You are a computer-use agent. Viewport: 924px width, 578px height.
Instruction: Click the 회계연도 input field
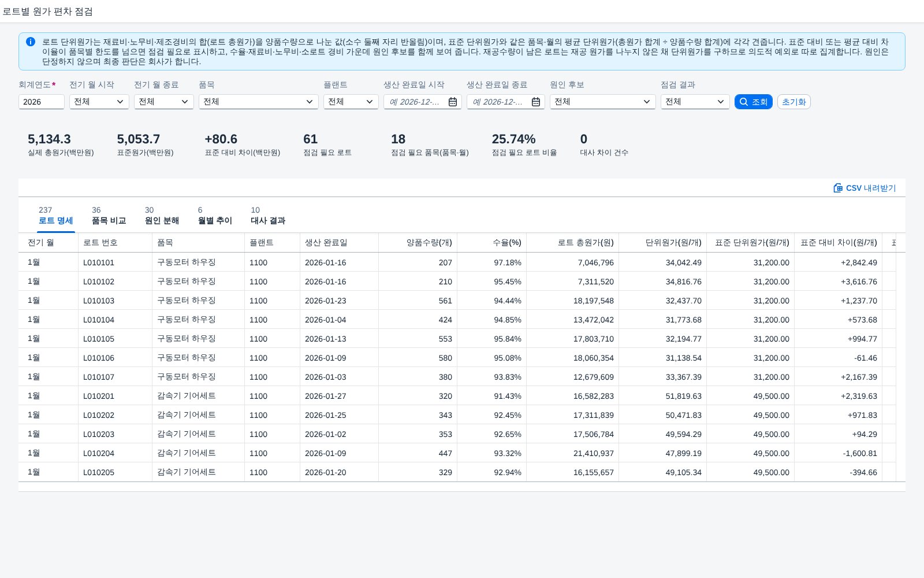point(42,102)
